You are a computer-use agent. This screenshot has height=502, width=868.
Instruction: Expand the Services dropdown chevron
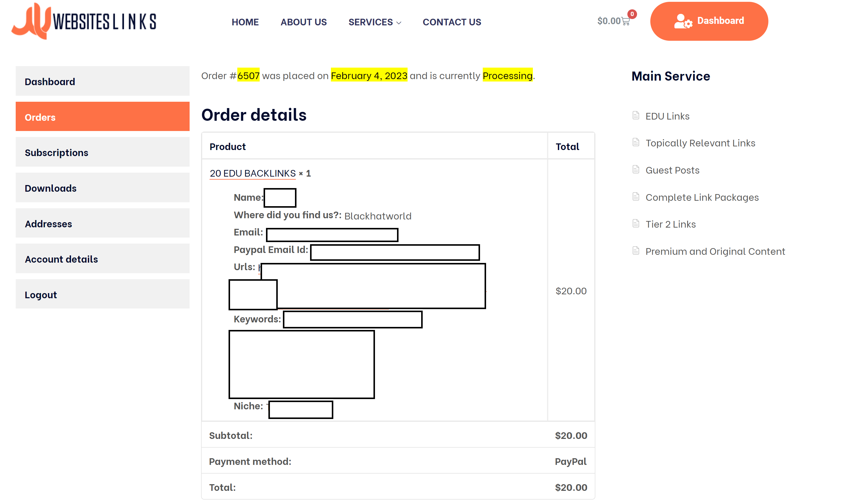(399, 23)
